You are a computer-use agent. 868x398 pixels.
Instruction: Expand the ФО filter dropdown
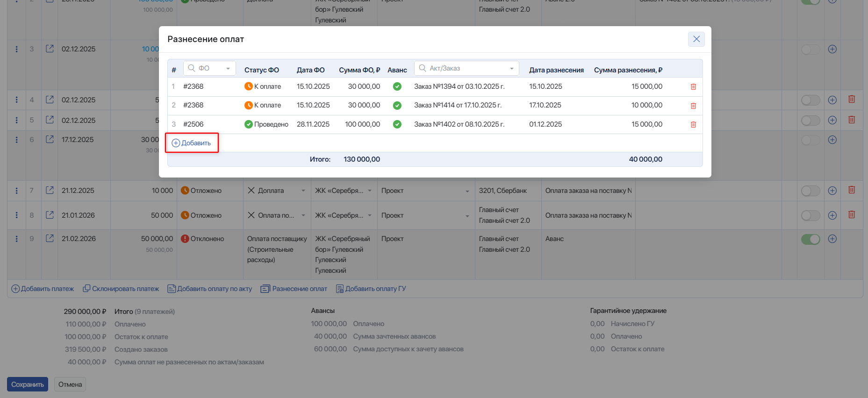pyautogui.click(x=228, y=68)
